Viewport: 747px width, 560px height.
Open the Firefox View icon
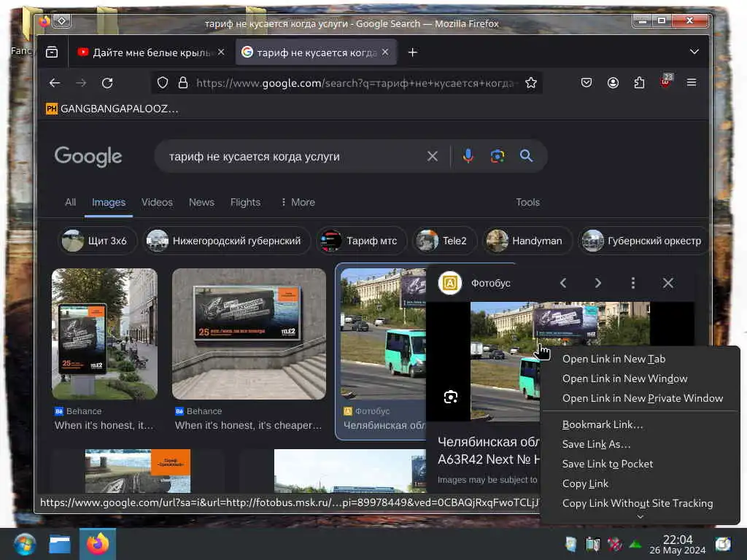(x=52, y=52)
